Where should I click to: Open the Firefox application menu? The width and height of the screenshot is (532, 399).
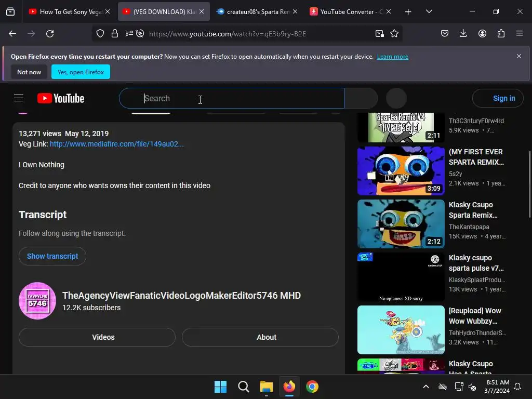pyautogui.click(x=520, y=33)
